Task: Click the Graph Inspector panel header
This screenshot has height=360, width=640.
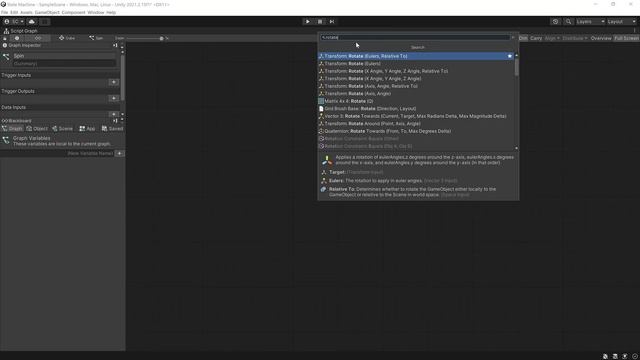Action: pyautogui.click(x=57, y=45)
